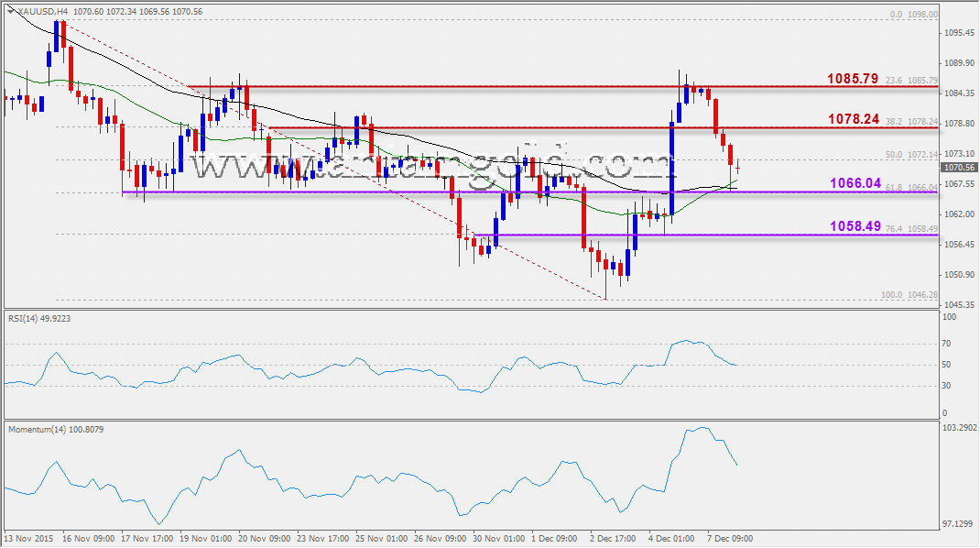This screenshot has width=980, height=548.
Task: Click the 13 Nov 2015 date label
Action: coord(27,538)
